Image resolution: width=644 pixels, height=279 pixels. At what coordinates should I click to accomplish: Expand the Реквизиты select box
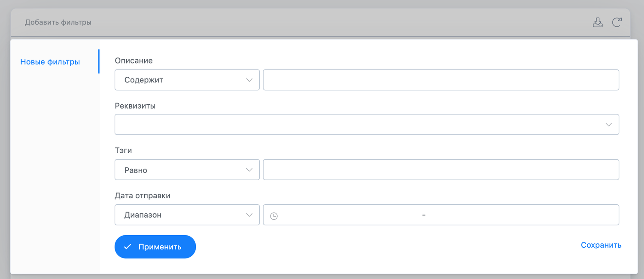(x=367, y=124)
